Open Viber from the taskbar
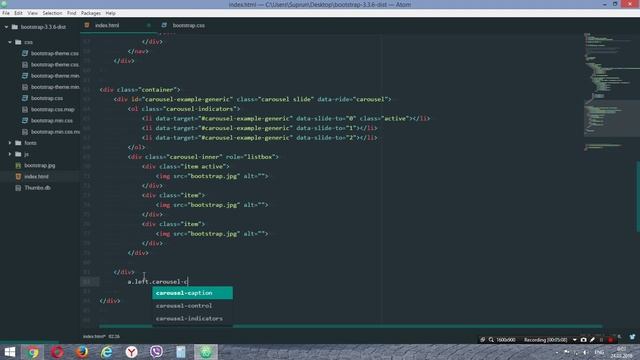The height and width of the screenshot is (360, 640). [156, 352]
